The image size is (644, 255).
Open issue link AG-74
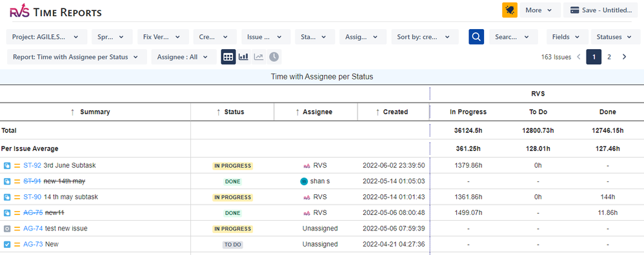coord(34,229)
